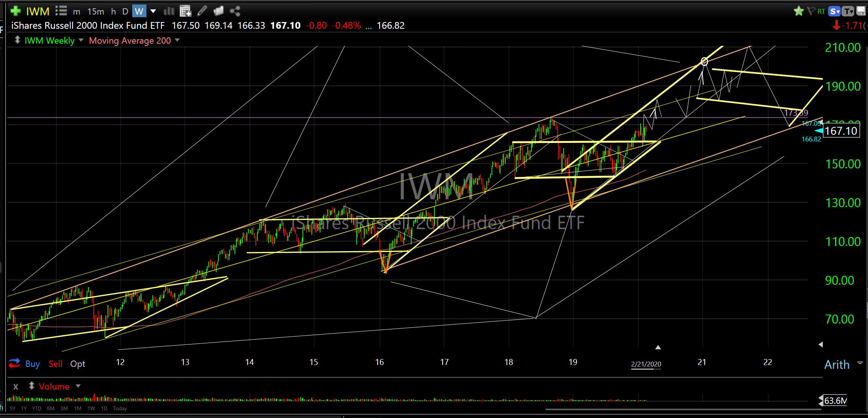
Task: Select the pencil drawing tools icon
Action: (x=202, y=11)
